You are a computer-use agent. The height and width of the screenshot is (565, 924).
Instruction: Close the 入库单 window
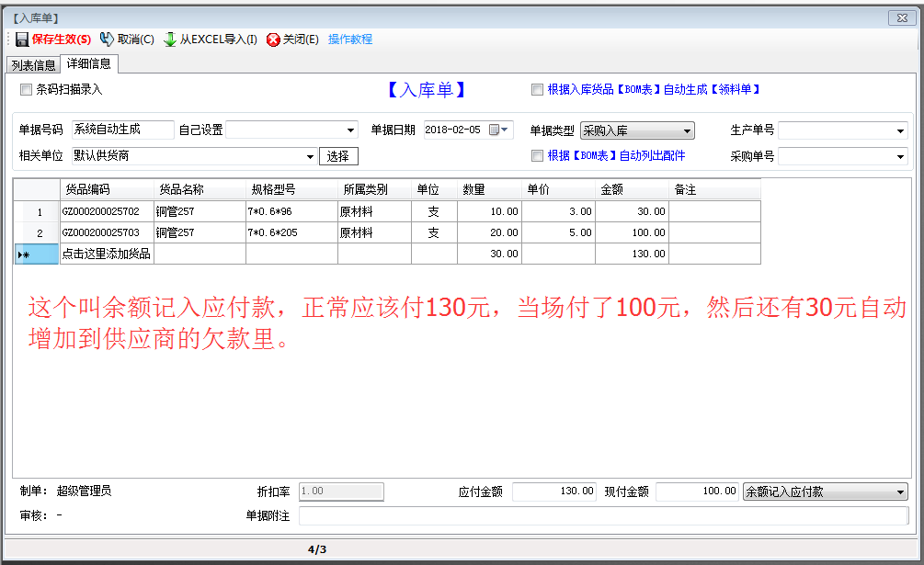pos(900,17)
